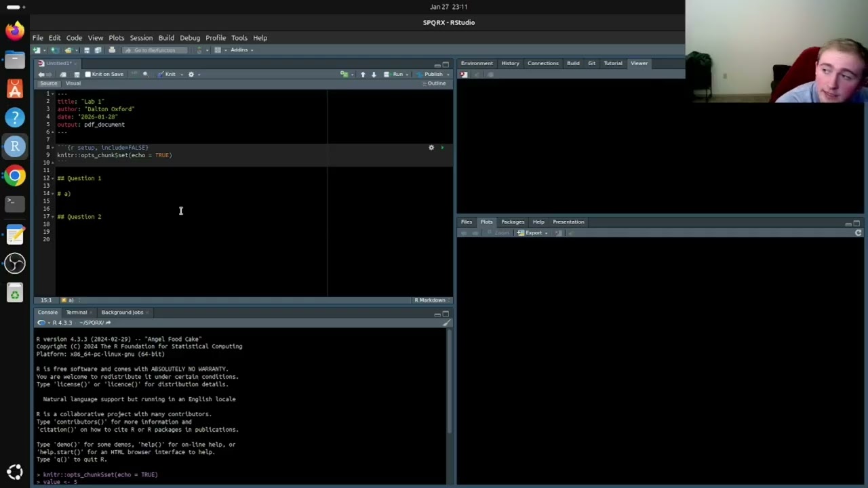
Task: Open the R Markdown file type selector
Action: click(432, 300)
